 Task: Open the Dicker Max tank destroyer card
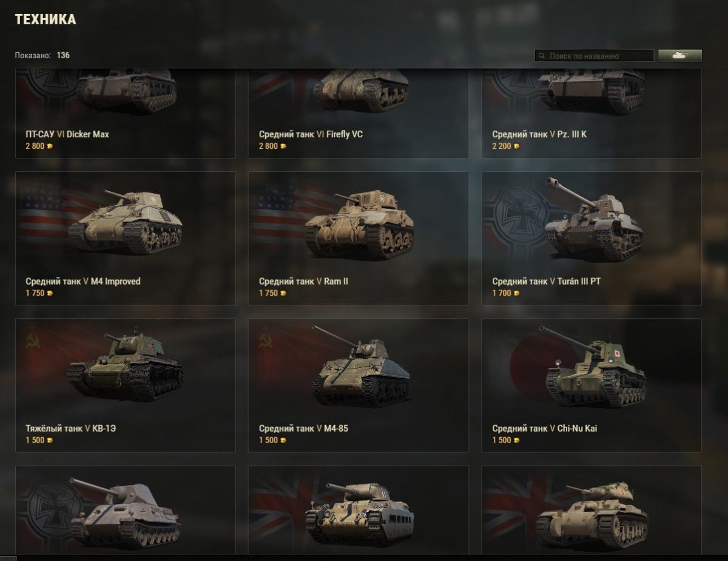point(125,113)
